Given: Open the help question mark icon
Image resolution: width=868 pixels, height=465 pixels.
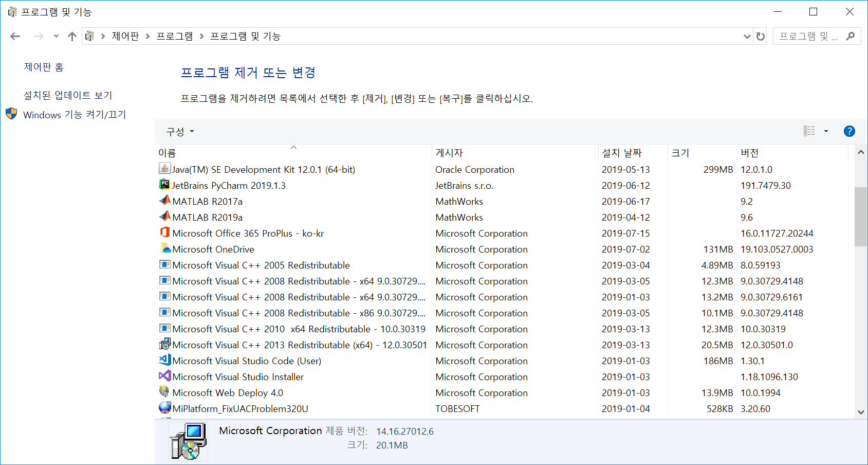Looking at the screenshot, I should tap(849, 131).
